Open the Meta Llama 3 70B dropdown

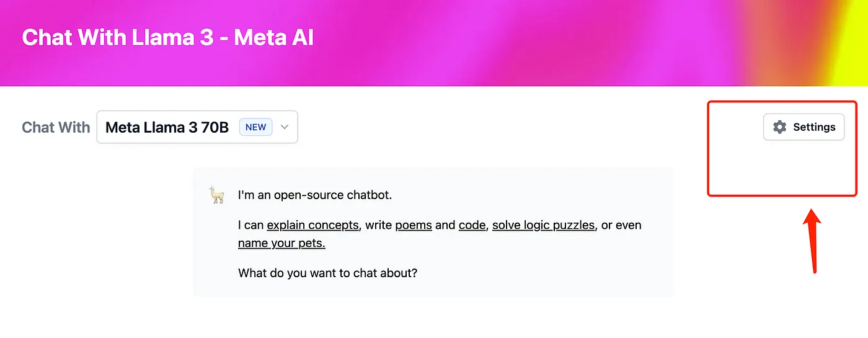197,127
